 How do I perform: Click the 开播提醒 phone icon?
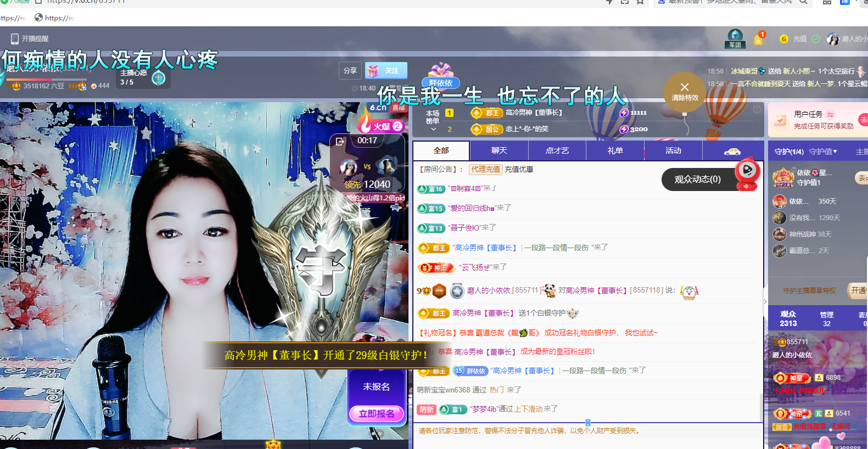(x=15, y=39)
